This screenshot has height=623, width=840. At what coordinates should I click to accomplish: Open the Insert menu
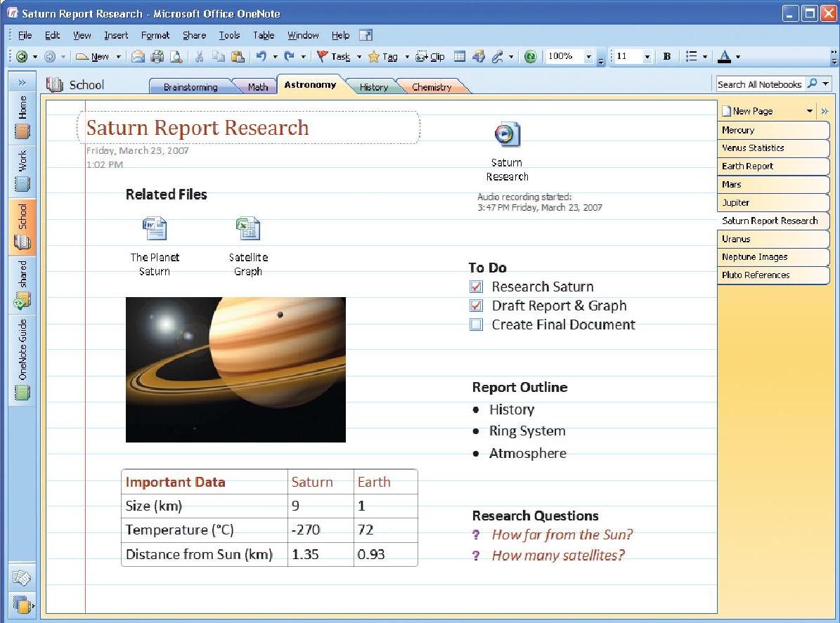click(x=116, y=35)
